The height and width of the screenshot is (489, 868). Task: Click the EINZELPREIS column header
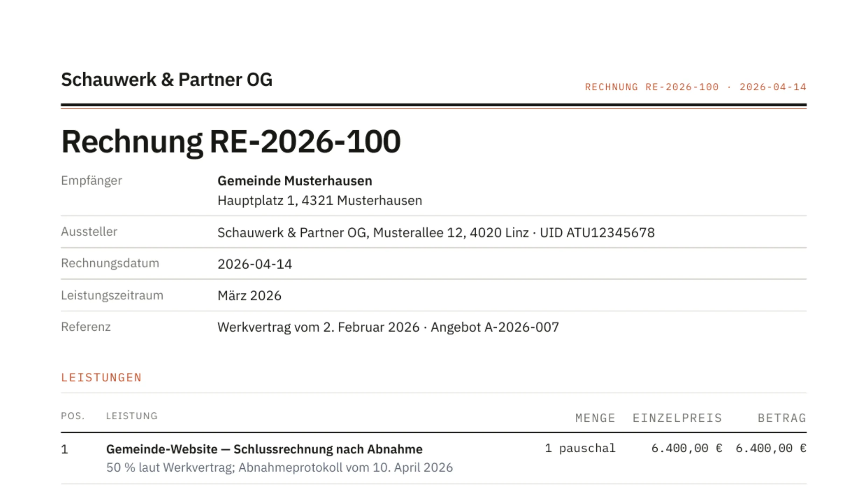point(677,418)
